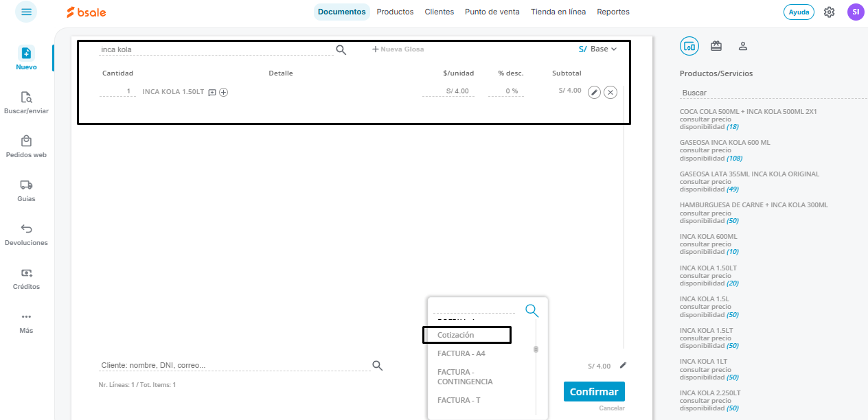868x420 pixels.
Task: Select INCA KOLA 1.5L product
Action: [x=705, y=299]
